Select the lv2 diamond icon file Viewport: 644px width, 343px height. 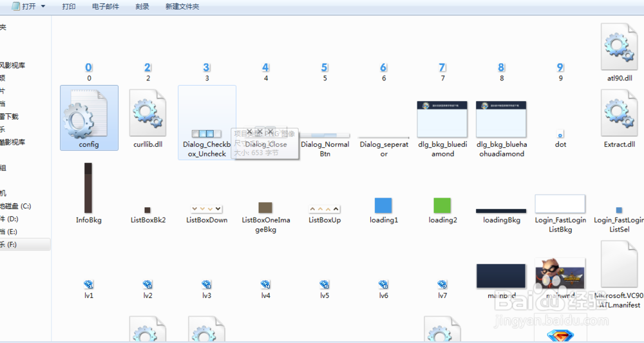[x=147, y=284]
